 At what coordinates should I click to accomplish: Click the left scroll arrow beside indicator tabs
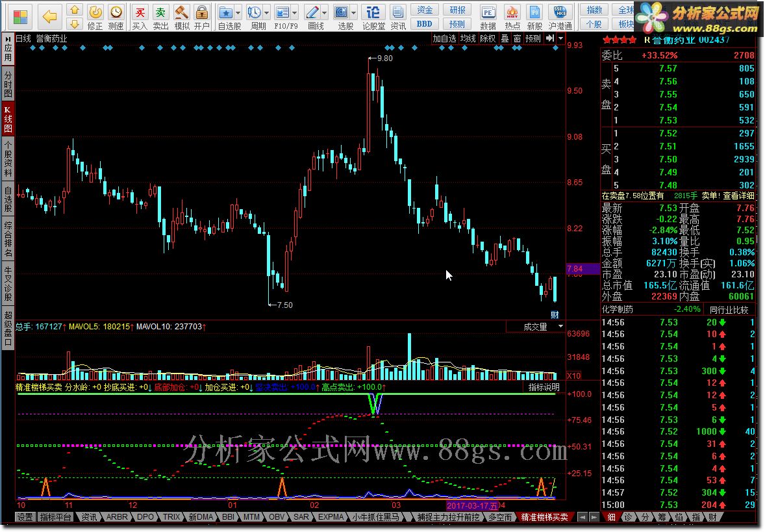tap(582, 517)
